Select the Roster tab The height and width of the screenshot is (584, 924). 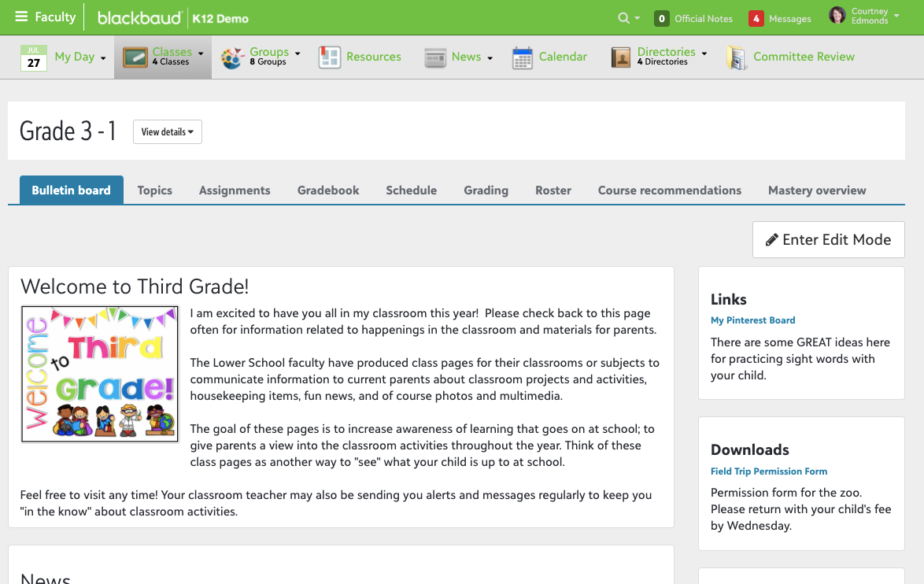click(x=553, y=190)
